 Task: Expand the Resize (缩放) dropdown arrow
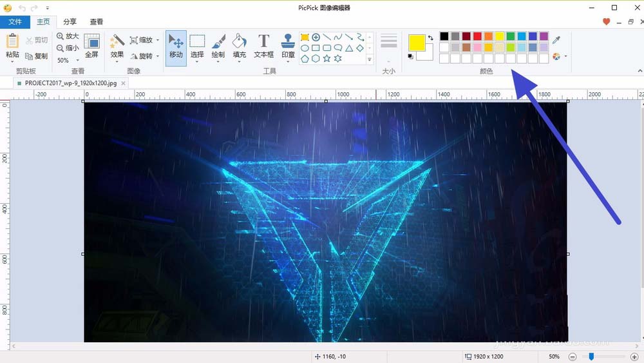[x=158, y=40]
